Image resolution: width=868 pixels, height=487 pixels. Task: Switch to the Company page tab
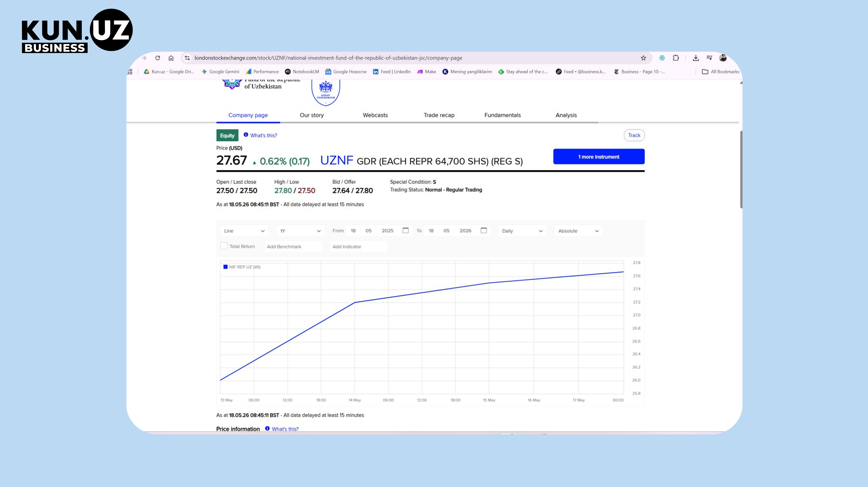click(x=248, y=115)
